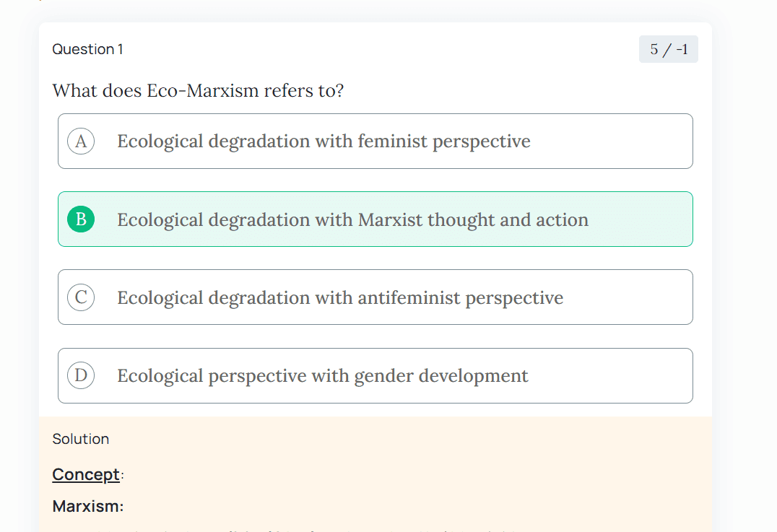The width and height of the screenshot is (777, 532).
Task: Click the circled D option icon
Action: [81, 375]
